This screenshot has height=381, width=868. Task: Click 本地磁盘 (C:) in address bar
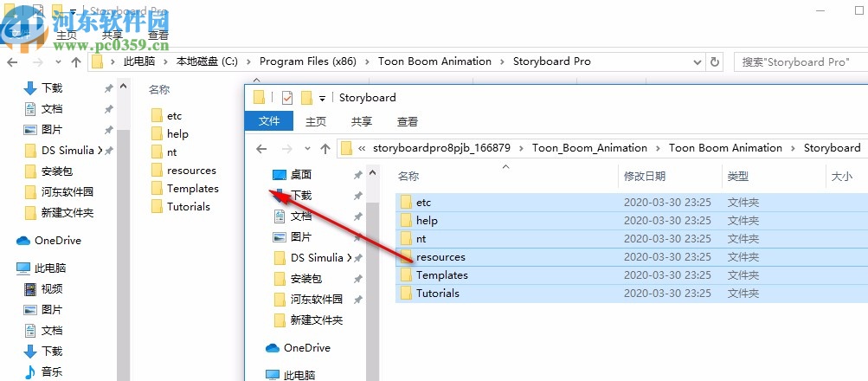(207, 61)
